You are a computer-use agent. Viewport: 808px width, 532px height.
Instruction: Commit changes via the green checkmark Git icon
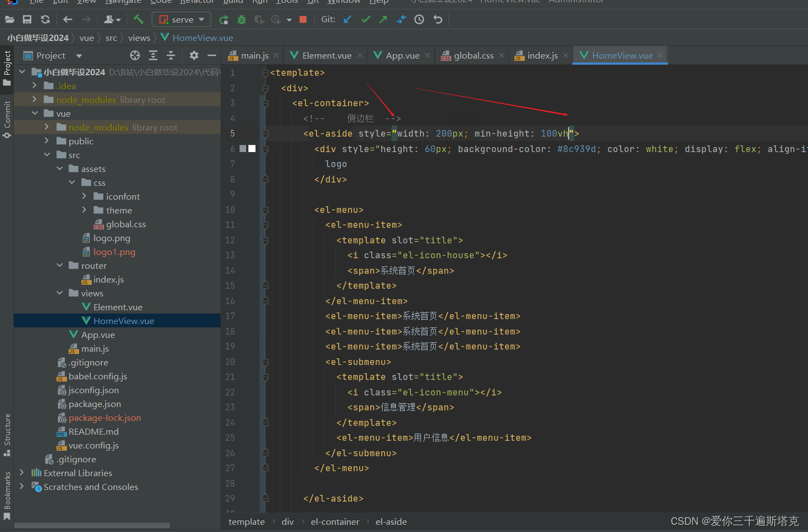pos(366,19)
